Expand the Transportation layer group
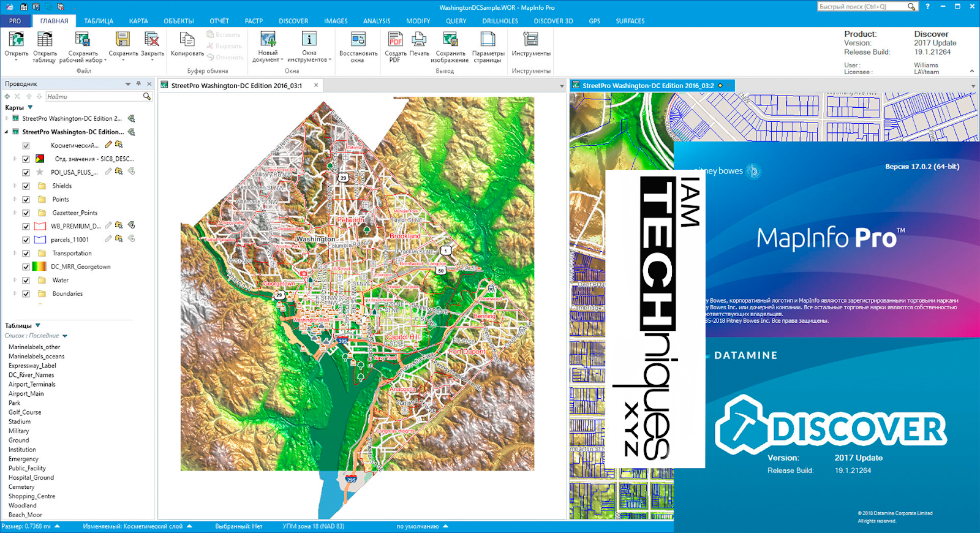Screen dimensions: 980x533 [x=15, y=253]
